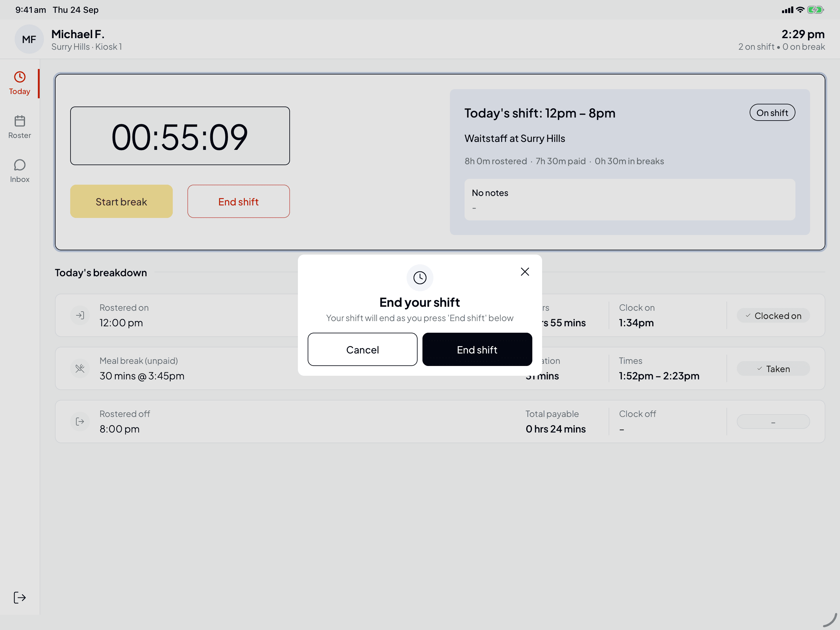Click the 7h 30m paid text
Viewport: 840px width, 630px height.
click(560, 161)
